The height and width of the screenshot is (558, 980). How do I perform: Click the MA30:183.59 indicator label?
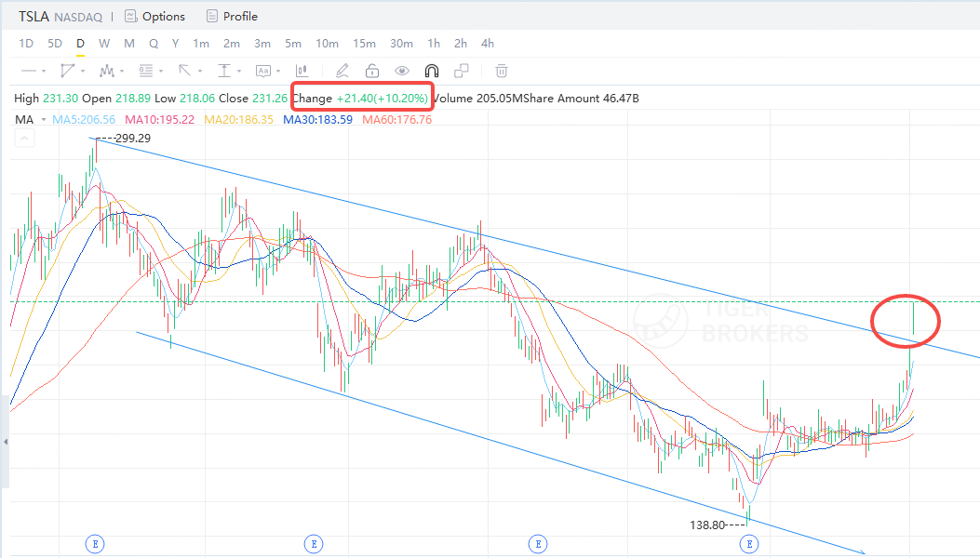[317, 119]
